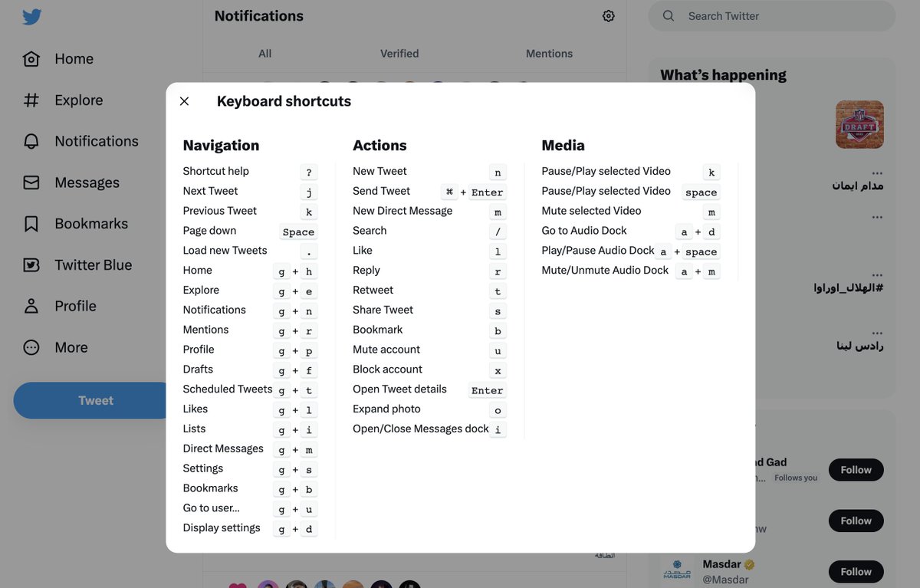Screen dimensions: 920x588
Task: Click the 'Shortcut help' row text
Action: [215, 171]
